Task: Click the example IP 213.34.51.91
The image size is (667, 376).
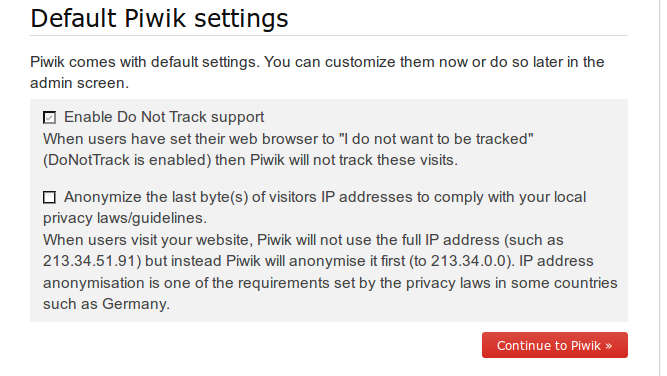Action: tap(92, 261)
